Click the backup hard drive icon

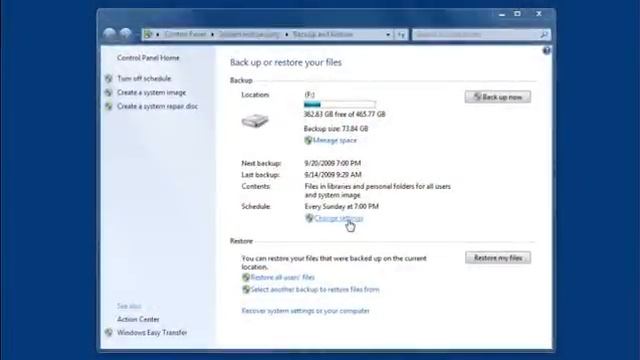255,121
